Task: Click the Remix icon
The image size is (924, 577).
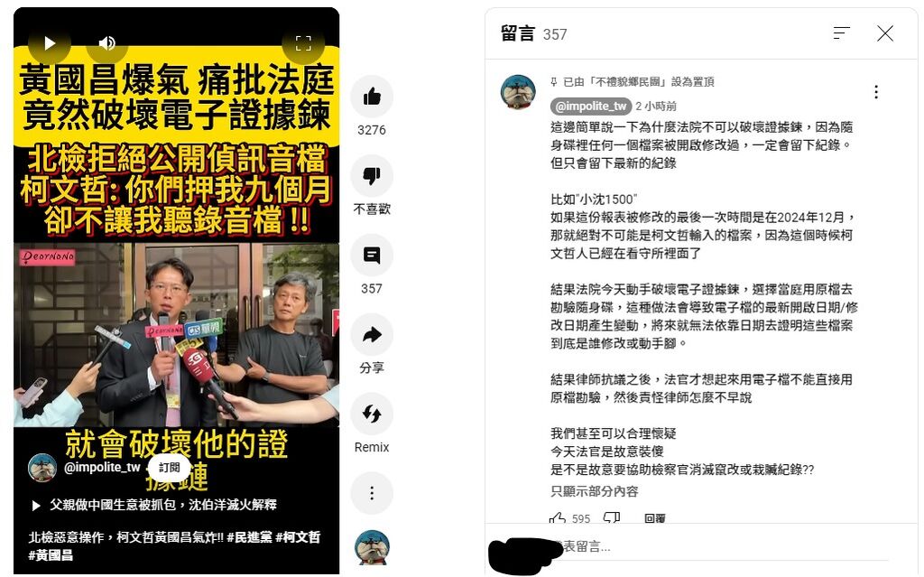Action: [x=372, y=414]
